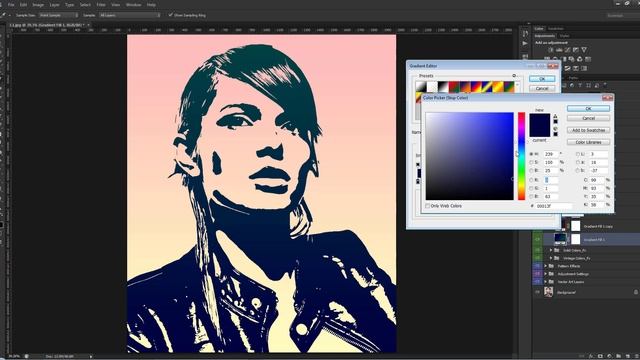Hide the Vintage Colors_Fx group

(x=537, y=258)
